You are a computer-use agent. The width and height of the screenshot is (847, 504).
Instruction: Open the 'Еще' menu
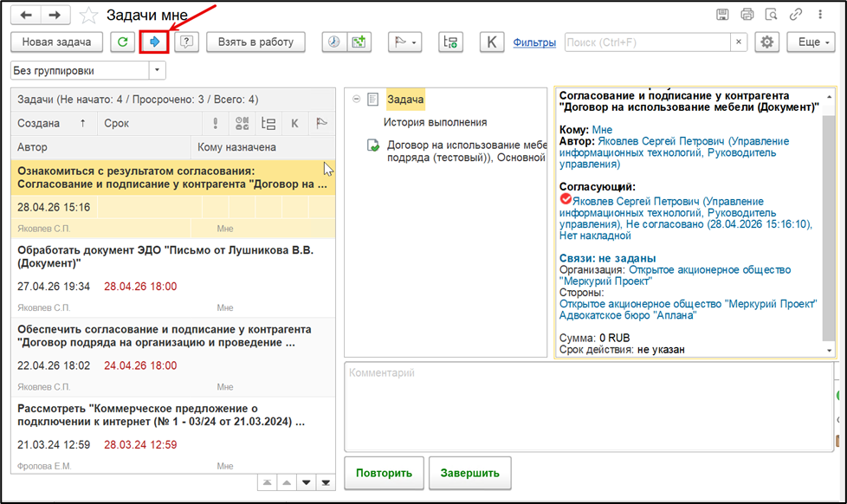coord(811,42)
